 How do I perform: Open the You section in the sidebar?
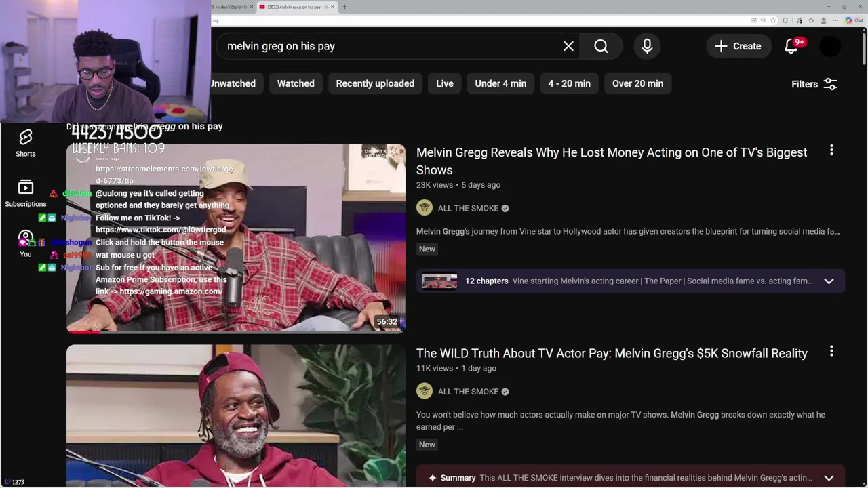point(26,243)
